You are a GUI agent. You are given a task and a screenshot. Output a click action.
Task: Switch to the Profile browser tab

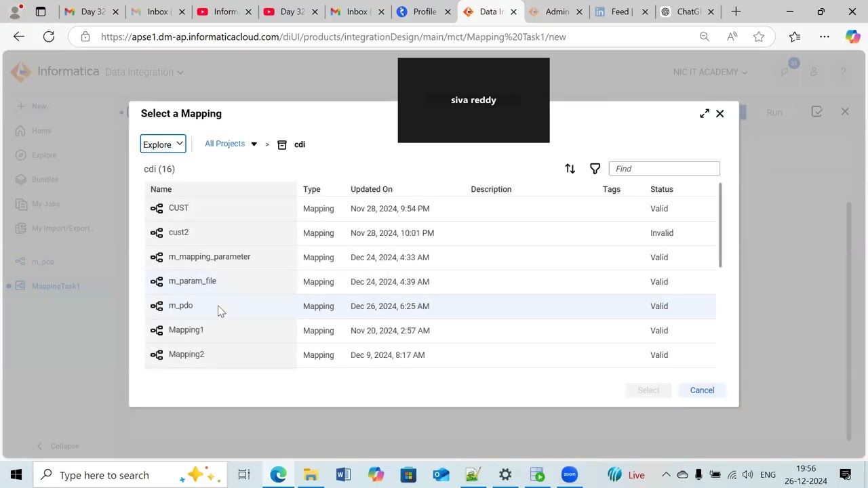(425, 12)
